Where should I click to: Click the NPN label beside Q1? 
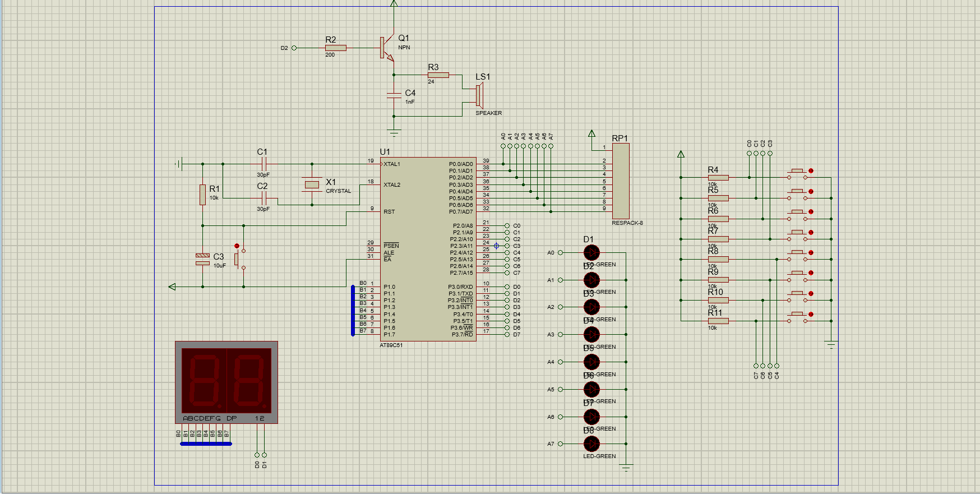tap(404, 48)
